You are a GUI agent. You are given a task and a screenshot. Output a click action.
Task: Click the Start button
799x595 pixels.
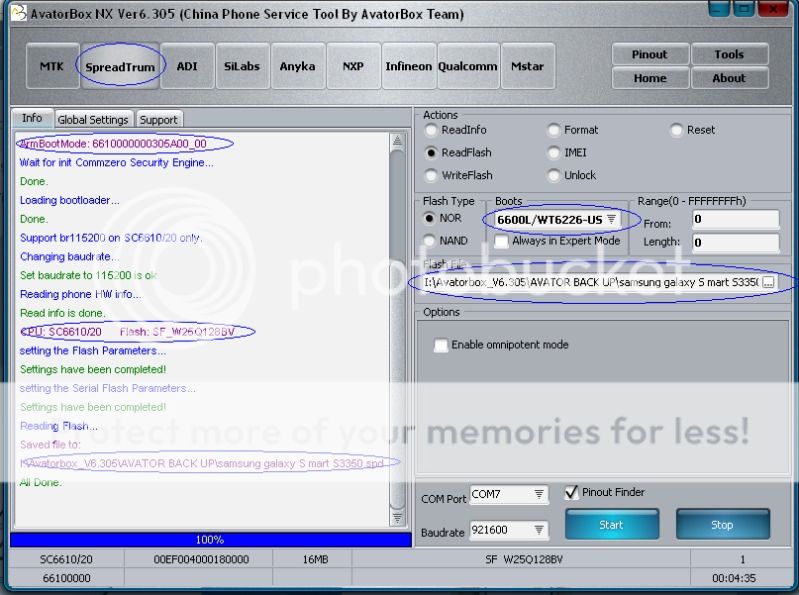coord(611,525)
